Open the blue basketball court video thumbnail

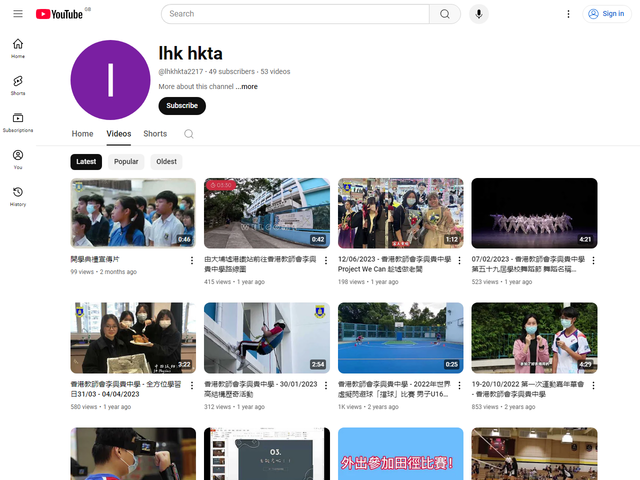coord(400,338)
